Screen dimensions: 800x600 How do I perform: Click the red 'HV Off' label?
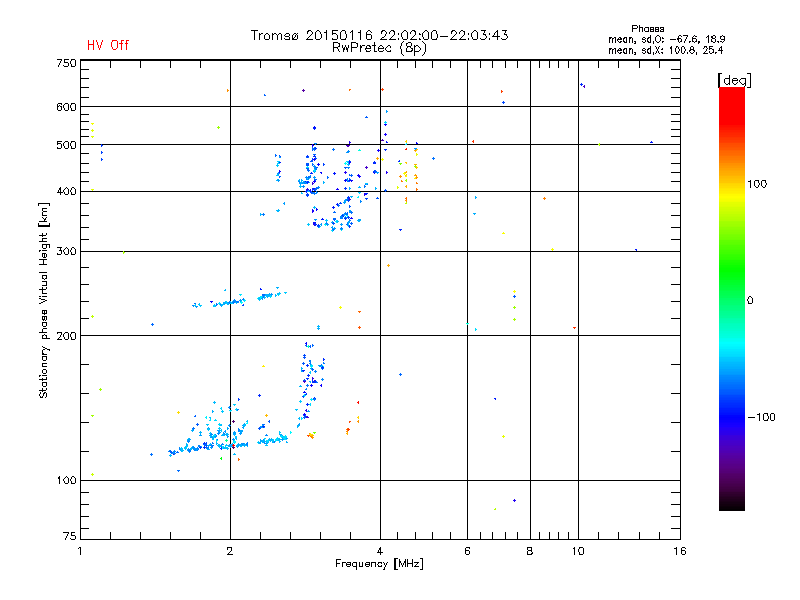[108, 45]
